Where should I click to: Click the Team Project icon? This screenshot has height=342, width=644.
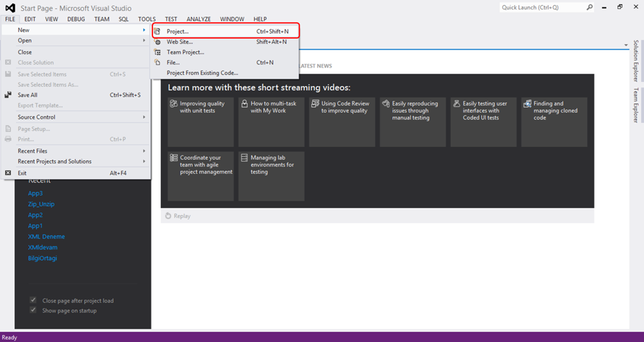click(x=158, y=52)
